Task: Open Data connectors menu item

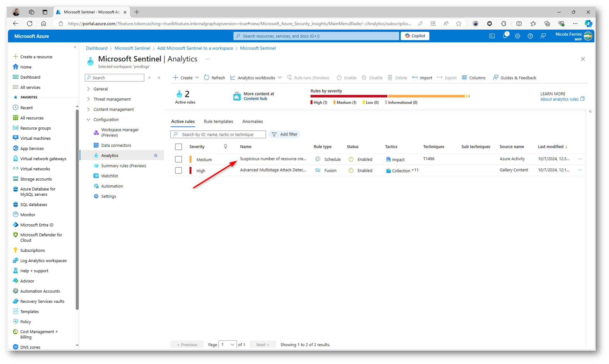Action: coord(116,145)
